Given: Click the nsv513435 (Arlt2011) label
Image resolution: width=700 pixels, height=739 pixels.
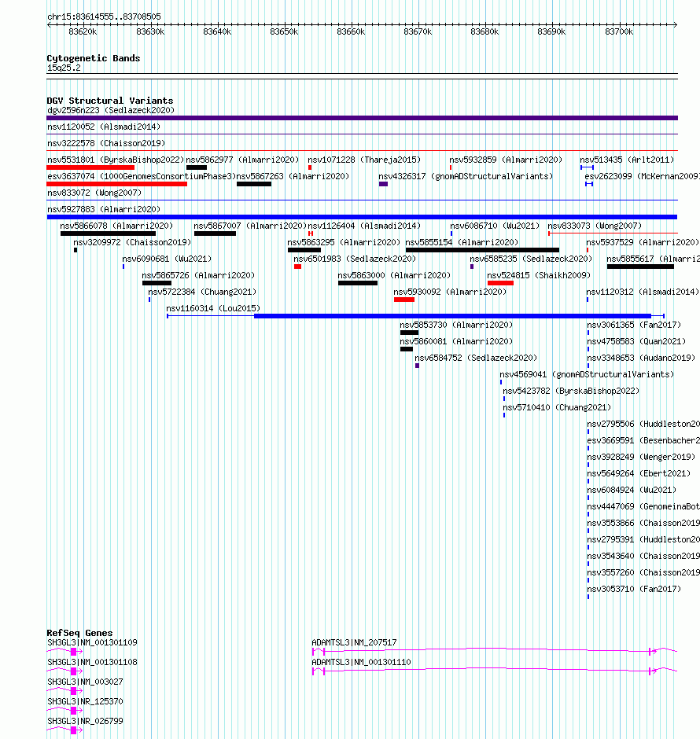Looking at the screenshot, I should [627, 160].
